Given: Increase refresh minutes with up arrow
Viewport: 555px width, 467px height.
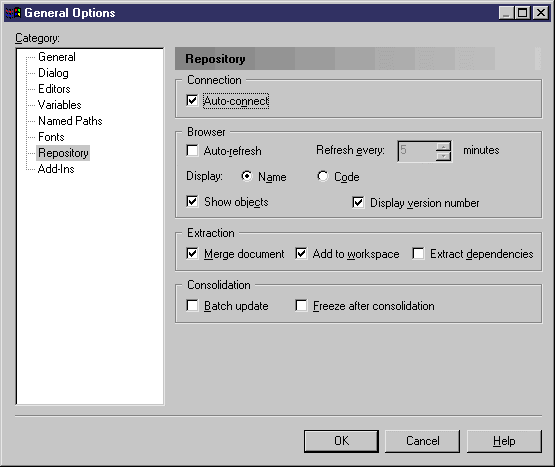Looking at the screenshot, I should pos(443,146).
